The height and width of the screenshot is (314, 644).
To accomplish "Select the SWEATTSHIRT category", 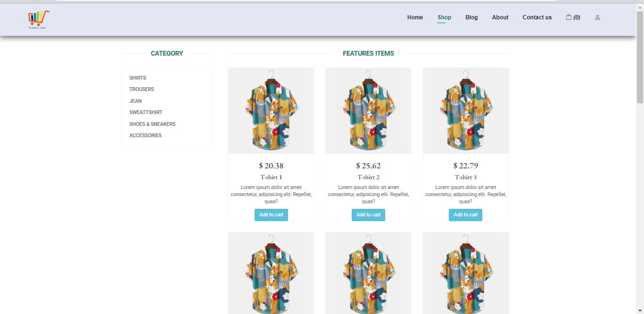I will pyautogui.click(x=146, y=112).
